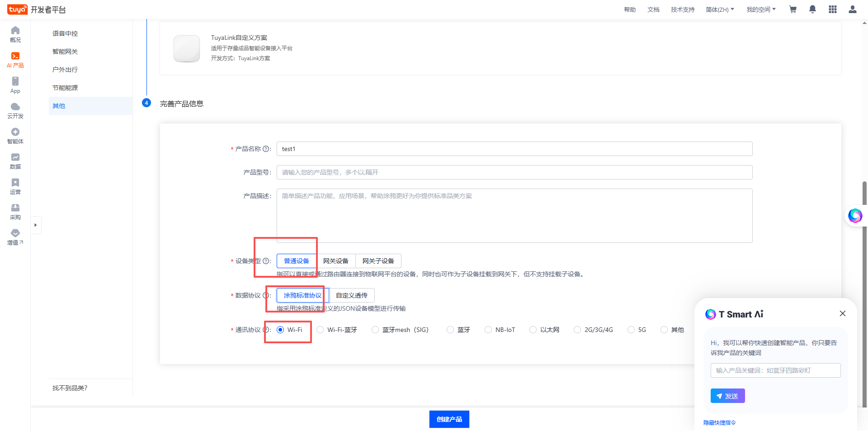868x431 pixels.
Task: Click the page vertical scrollbar thumb
Action: click(864, 294)
